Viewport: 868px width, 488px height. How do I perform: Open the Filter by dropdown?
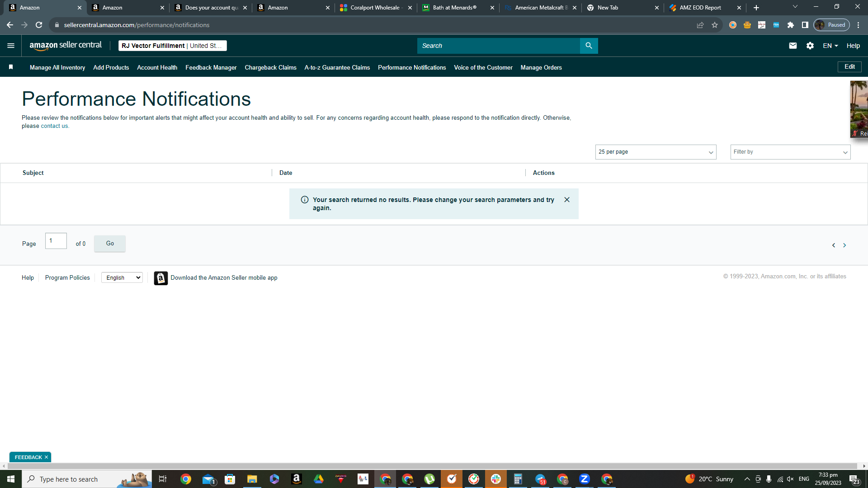click(790, 152)
